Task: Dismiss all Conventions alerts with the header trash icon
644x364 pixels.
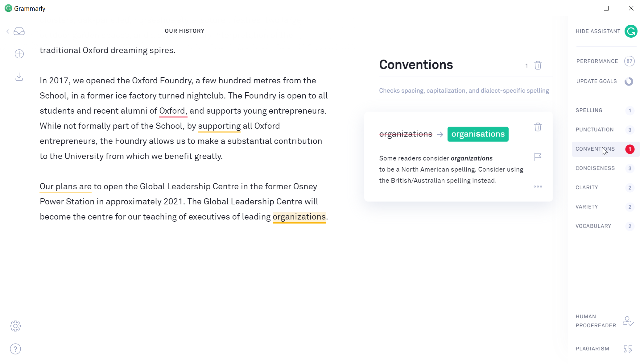Action: tap(538, 65)
